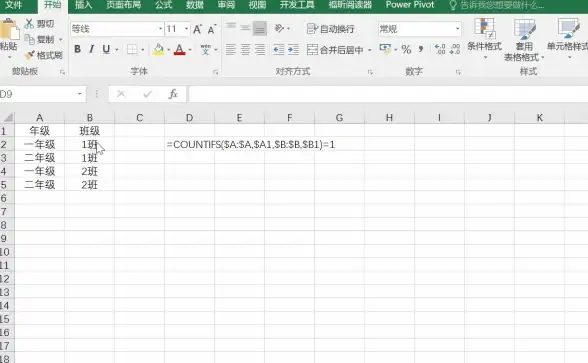Click the Insert Function fx icon
The height and width of the screenshot is (363, 588).
pyautogui.click(x=173, y=94)
